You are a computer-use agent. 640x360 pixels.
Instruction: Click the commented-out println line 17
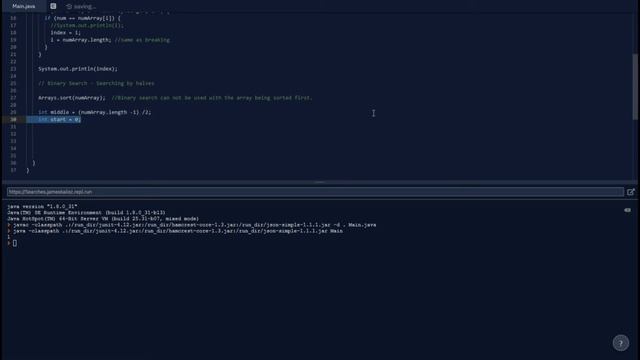[x=87, y=25]
